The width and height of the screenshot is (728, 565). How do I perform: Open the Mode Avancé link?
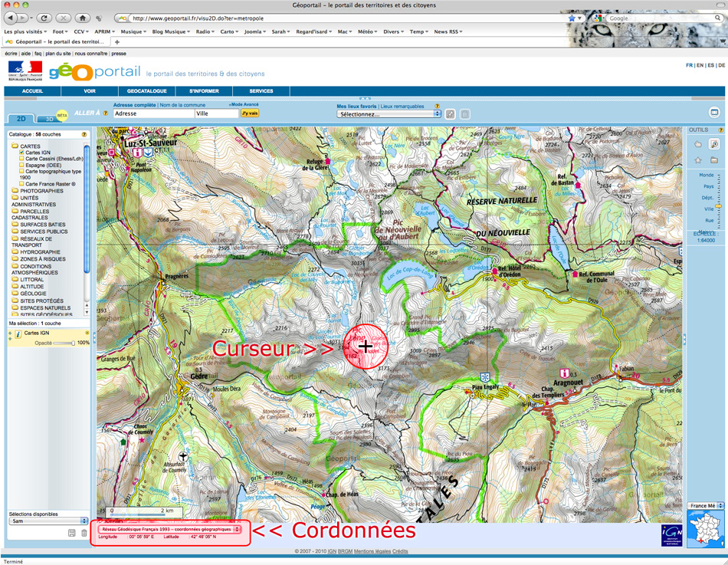244,104
